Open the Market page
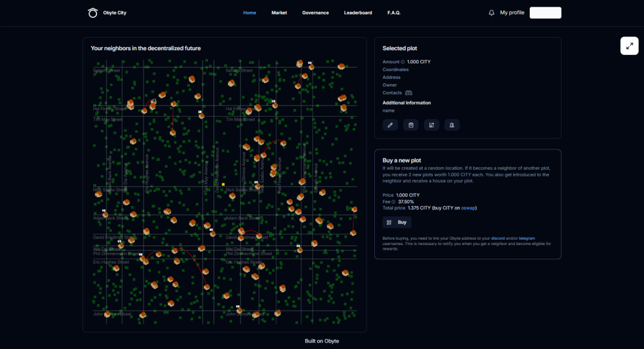Image resolution: width=644 pixels, height=349 pixels. tap(279, 13)
